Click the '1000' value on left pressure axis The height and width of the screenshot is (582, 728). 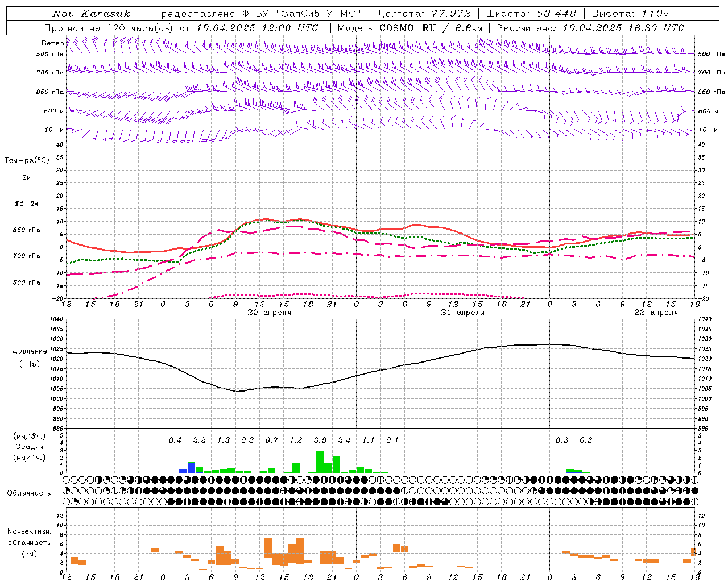pyautogui.click(x=57, y=399)
